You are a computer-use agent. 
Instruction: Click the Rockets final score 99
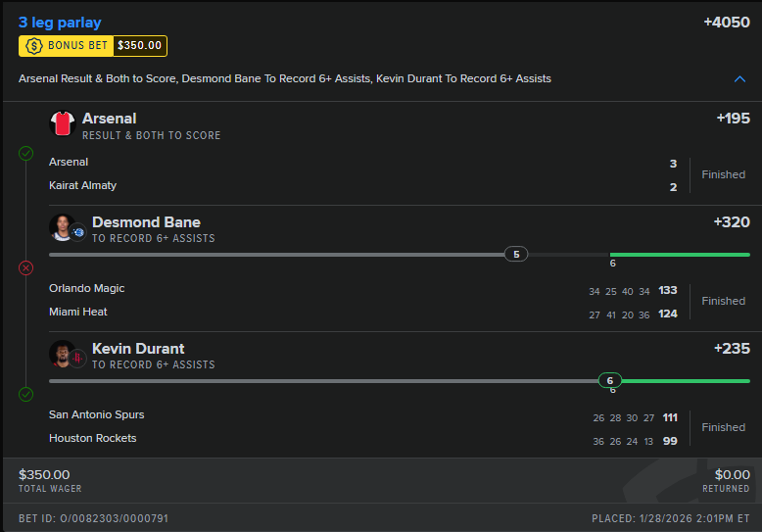pos(670,441)
